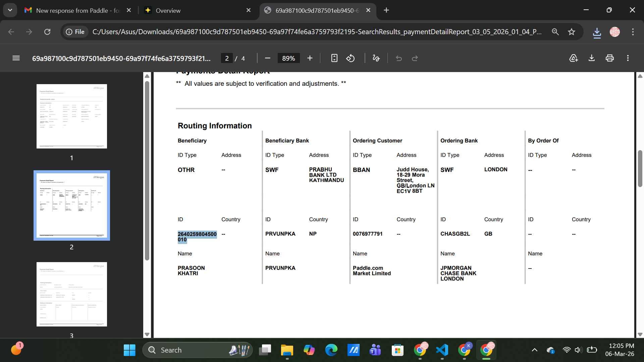Reload the page with refresh button
This screenshot has width=644, height=362.
(x=47, y=32)
